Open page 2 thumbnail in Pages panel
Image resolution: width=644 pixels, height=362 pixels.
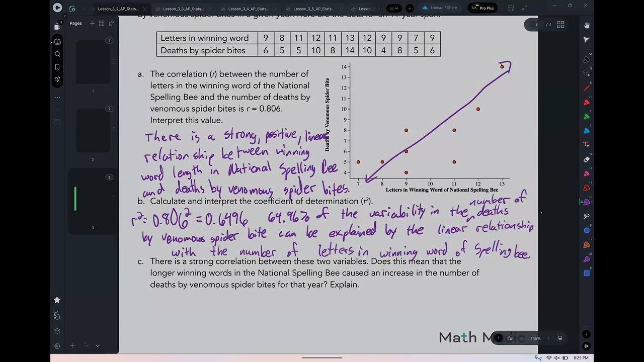(x=93, y=130)
